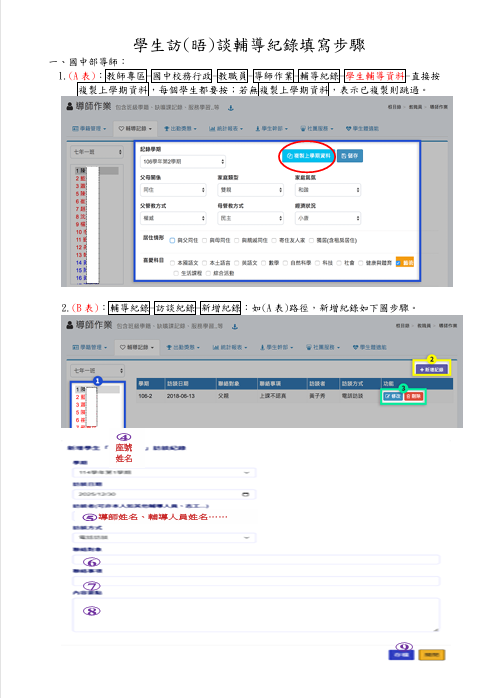Open 學籍管理 menu in first screenshot
The image size is (495, 698).
click(89, 129)
